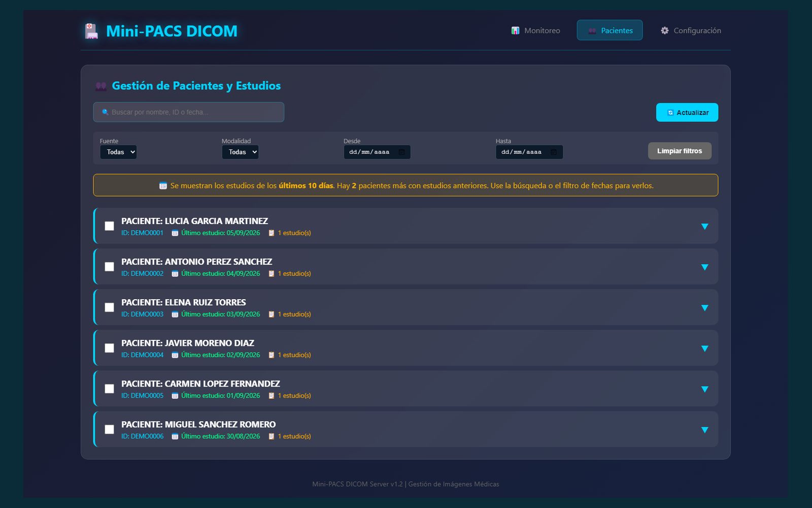This screenshot has height=508, width=812.
Task: Select checkbox for Antonio Perez Sanchez
Action: (109, 267)
